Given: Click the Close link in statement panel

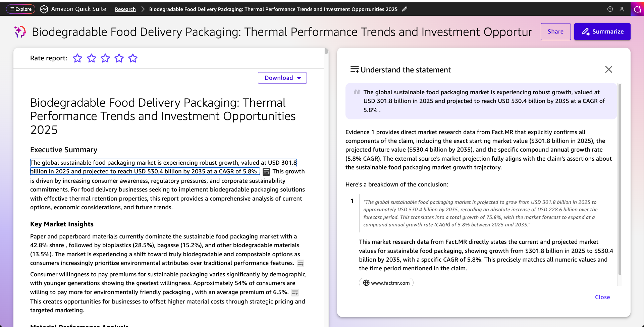Looking at the screenshot, I should (x=602, y=297).
